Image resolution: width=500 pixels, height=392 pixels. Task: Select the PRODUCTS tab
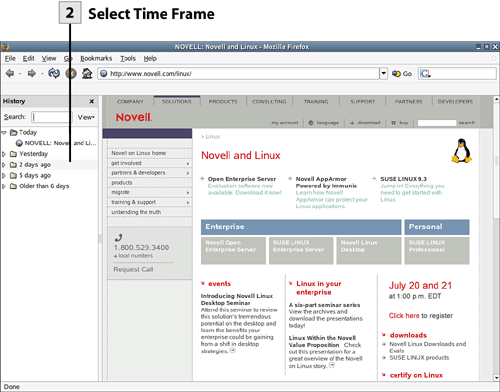click(x=223, y=102)
